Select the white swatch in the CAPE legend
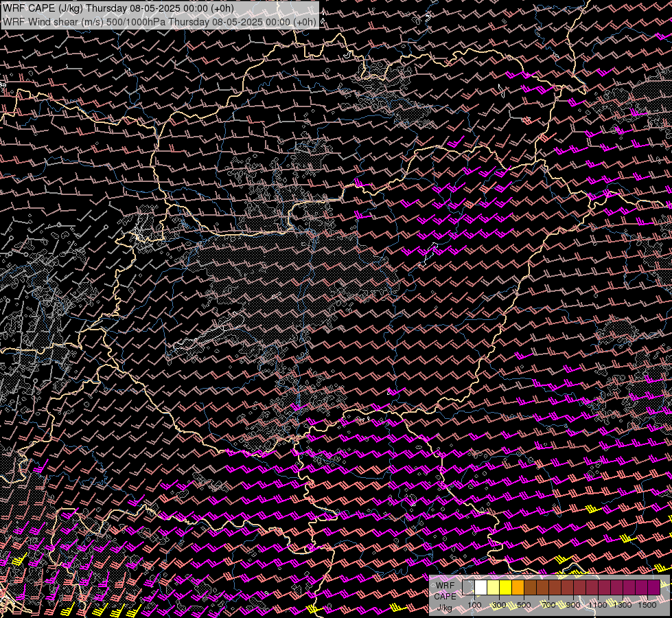The height and width of the screenshot is (618, 672). (x=481, y=588)
